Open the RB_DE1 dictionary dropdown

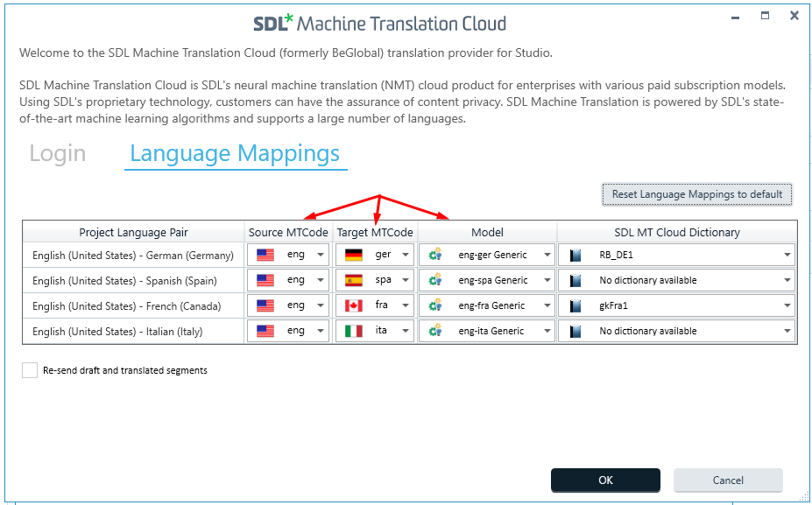click(787, 255)
